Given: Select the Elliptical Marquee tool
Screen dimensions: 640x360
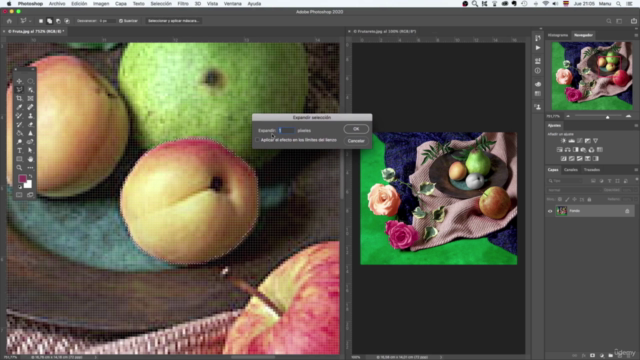Looking at the screenshot, I should [x=30, y=81].
